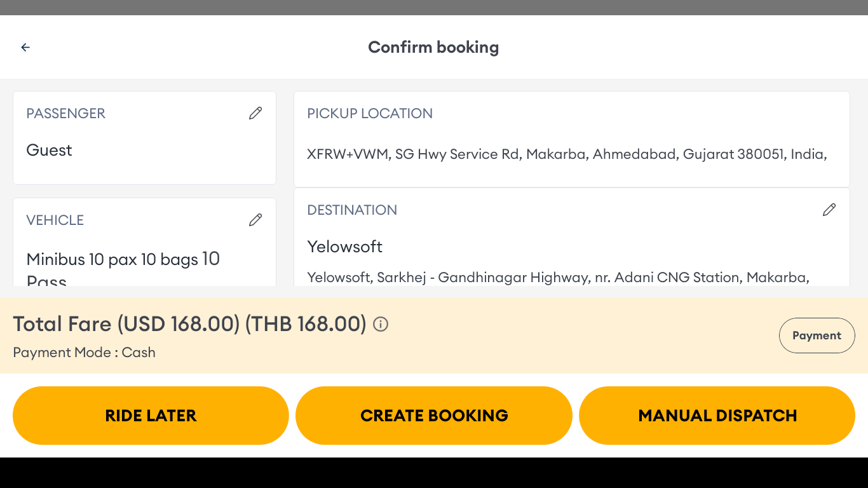Viewport: 868px width, 488px height.
Task: Select the Yelowsoft destination name
Action: 345,247
